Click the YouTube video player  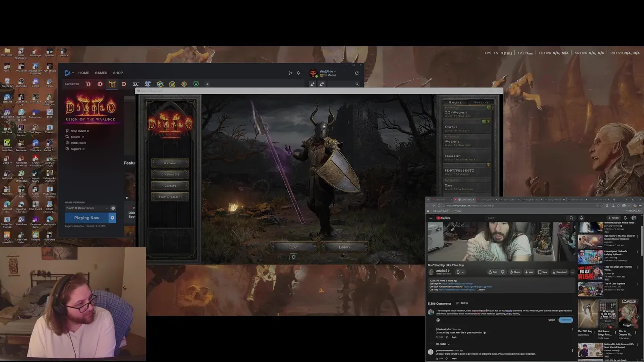point(501,241)
